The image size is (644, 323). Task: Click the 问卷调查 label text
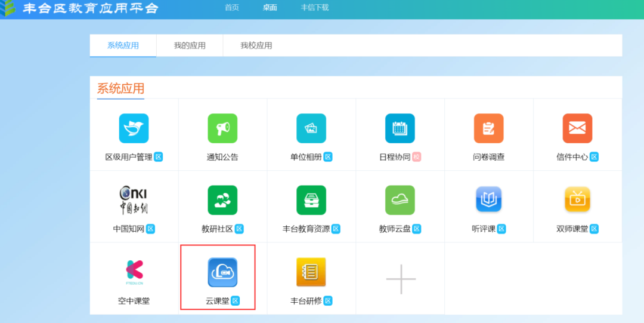(489, 157)
